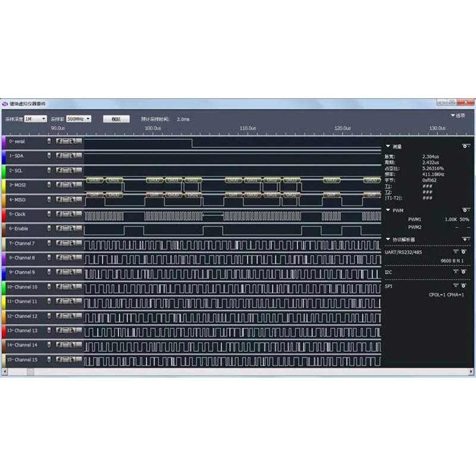
Task: Click the purple color bar of 0-serial
Action: (x=4, y=142)
